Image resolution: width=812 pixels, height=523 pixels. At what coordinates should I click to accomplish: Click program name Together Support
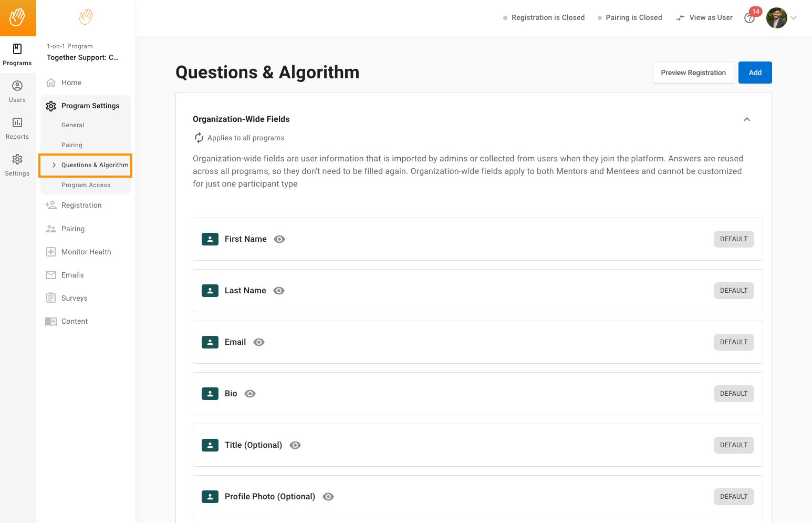pyautogui.click(x=82, y=57)
